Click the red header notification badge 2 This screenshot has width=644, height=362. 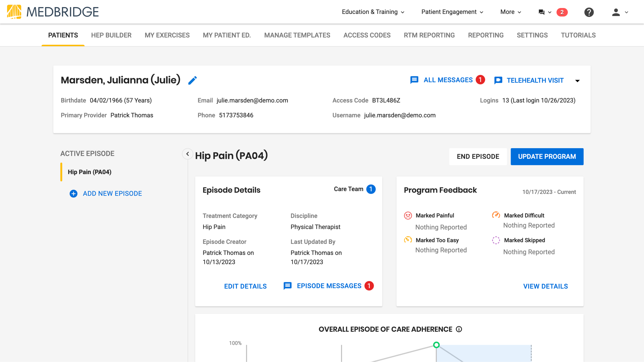coord(562,12)
